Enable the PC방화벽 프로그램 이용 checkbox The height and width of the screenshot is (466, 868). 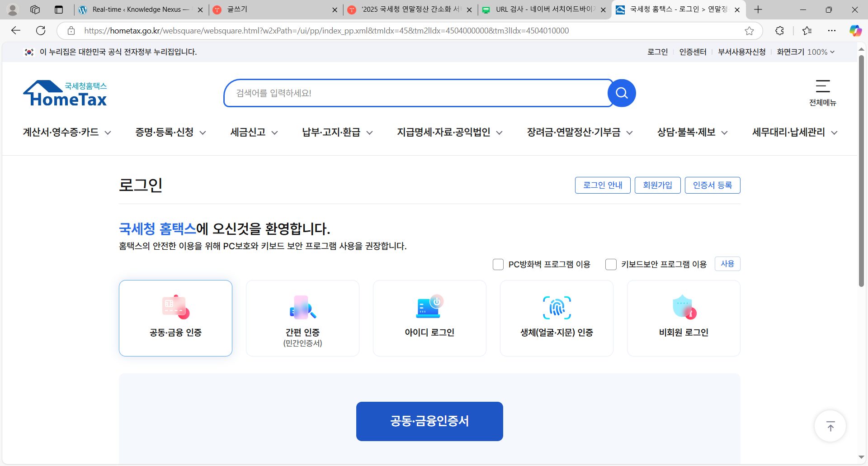(498, 264)
